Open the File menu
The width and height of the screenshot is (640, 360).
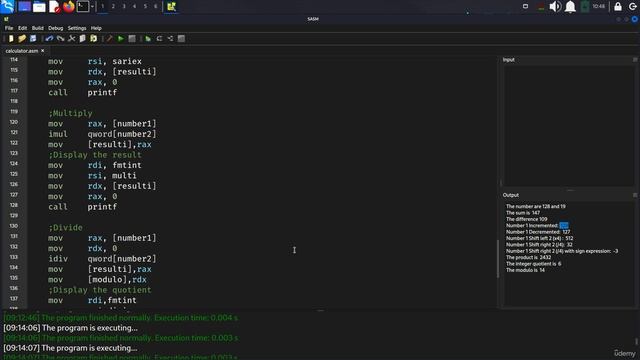(x=9, y=28)
